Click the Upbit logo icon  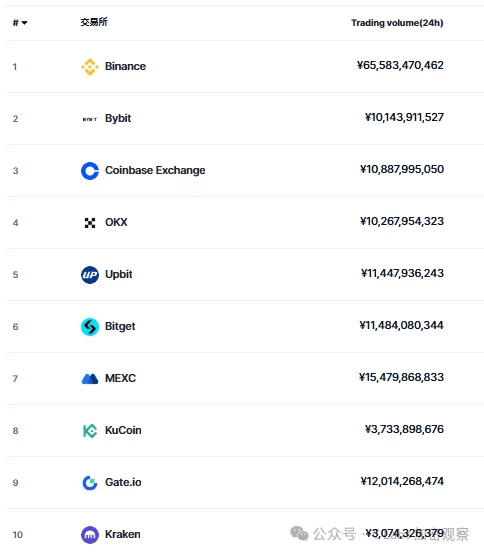(x=90, y=275)
